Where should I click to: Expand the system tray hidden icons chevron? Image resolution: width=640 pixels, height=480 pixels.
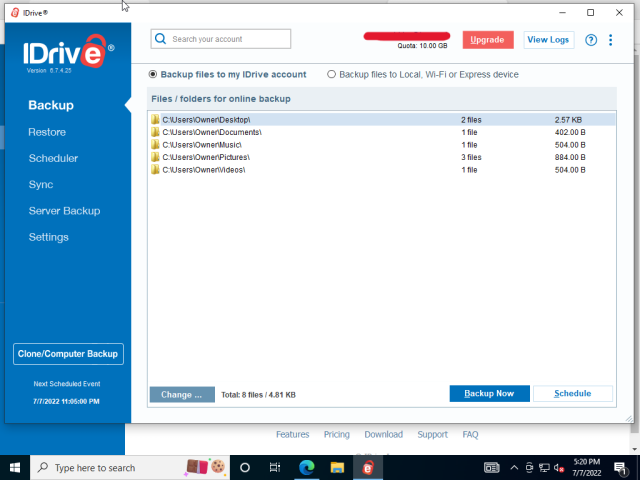tap(514, 467)
